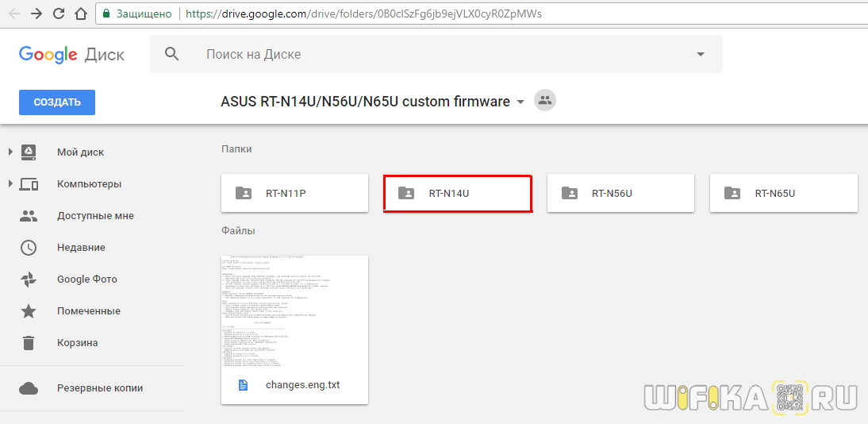Image resolution: width=868 pixels, height=424 pixels.
Task: Click the browser back arrow
Action: [15, 13]
